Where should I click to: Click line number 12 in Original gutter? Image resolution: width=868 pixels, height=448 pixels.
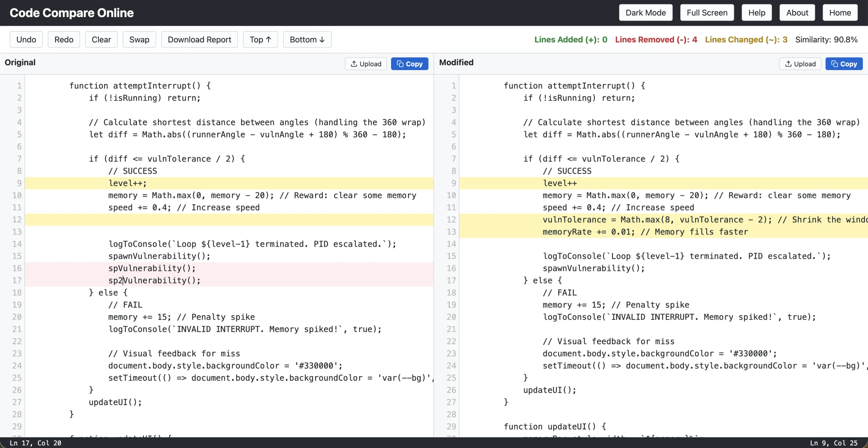coord(17,220)
